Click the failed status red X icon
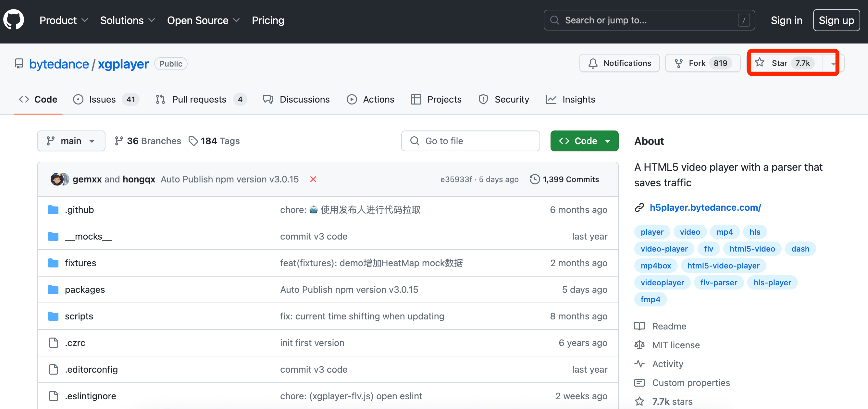This screenshot has width=868, height=409. (x=313, y=179)
